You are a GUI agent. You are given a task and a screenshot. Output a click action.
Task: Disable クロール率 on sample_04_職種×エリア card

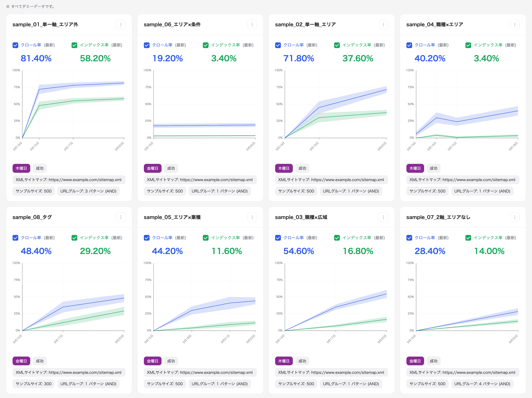pos(409,45)
